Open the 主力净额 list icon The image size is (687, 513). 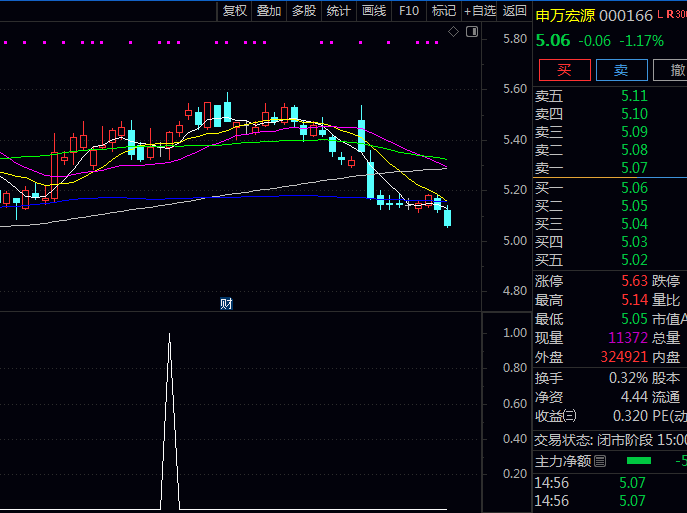600,461
